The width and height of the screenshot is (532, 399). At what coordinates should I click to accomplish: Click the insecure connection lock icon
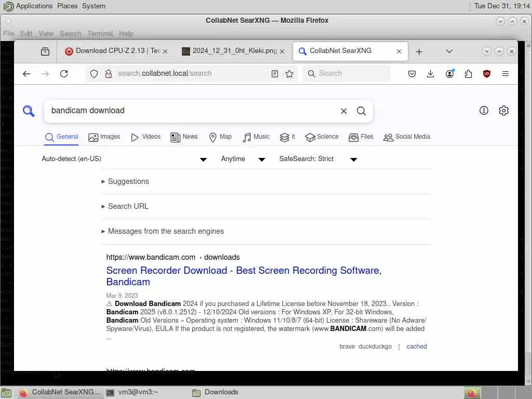pos(109,74)
